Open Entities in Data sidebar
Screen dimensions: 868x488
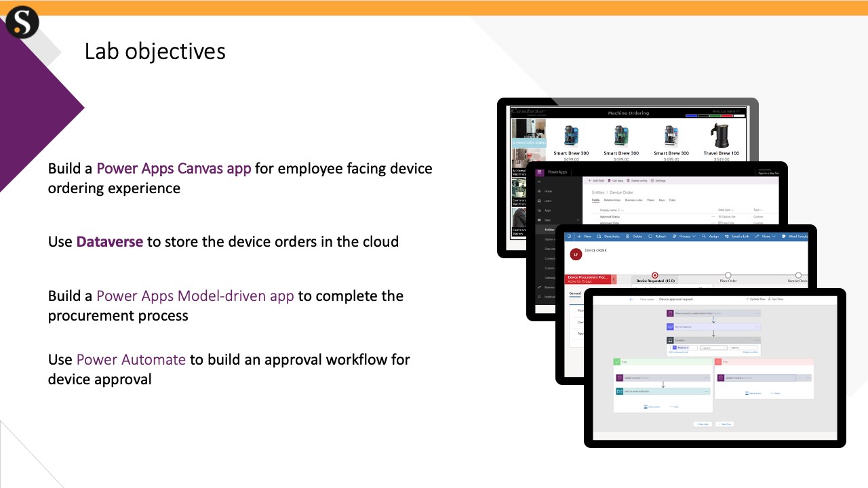point(549,230)
